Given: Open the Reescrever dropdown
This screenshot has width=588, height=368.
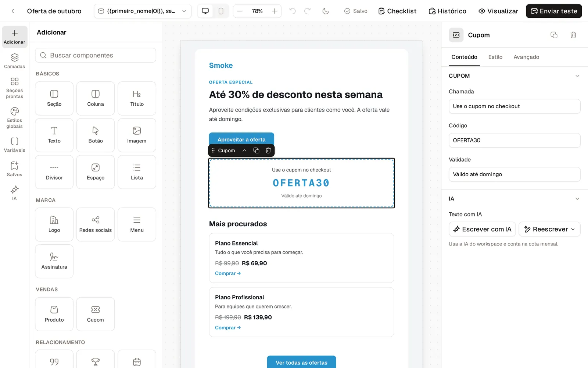Looking at the screenshot, I should click(x=550, y=229).
